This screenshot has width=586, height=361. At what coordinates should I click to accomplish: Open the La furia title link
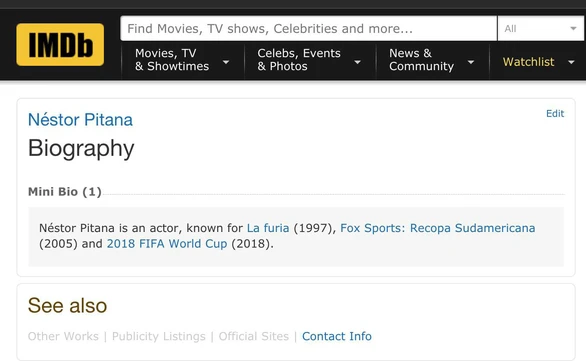268,228
